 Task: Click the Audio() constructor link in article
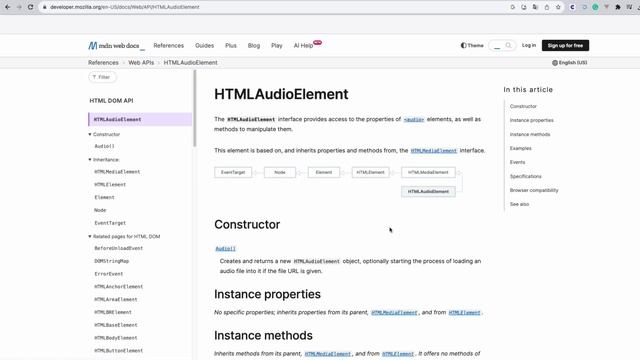tap(225, 249)
